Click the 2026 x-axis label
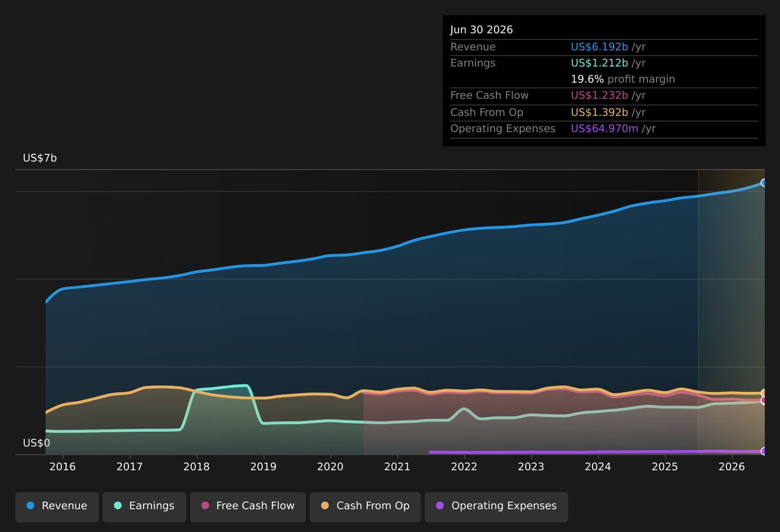This screenshot has height=532, width=780. click(x=732, y=467)
